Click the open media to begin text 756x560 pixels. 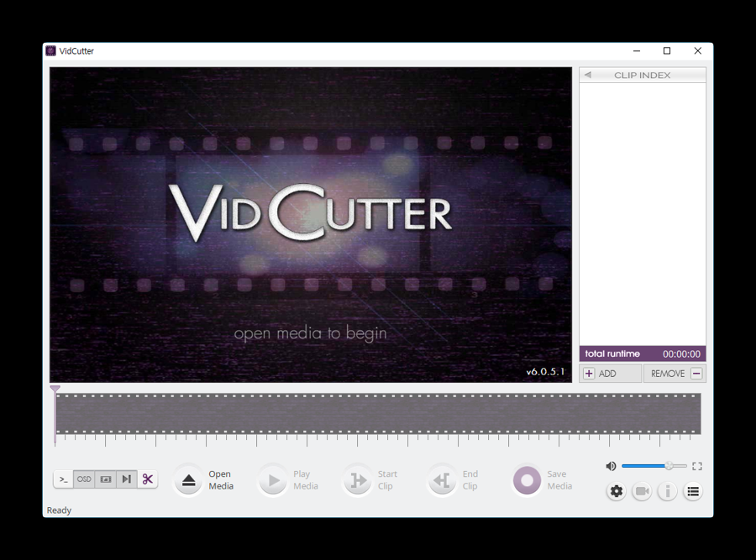tap(311, 333)
